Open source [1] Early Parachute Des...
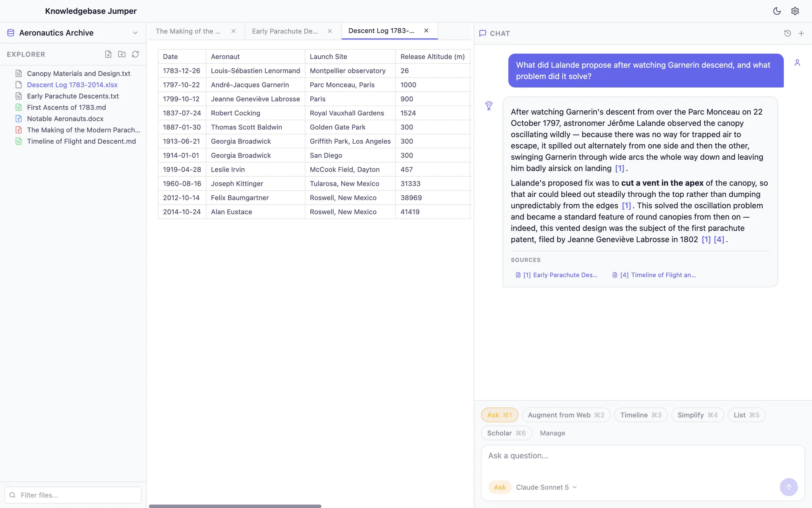Image resolution: width=812 pixels, height=508 pixels. coord(556,275)
